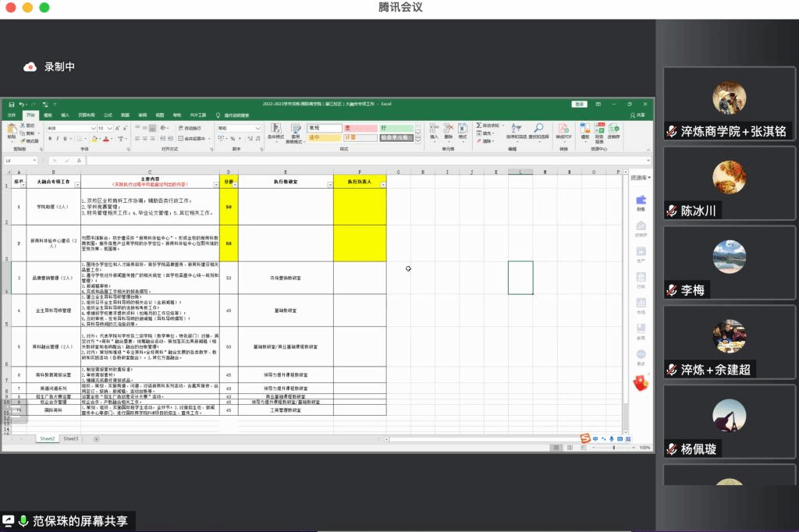Open filter dropdown on 分数 column header
Screen dimensions: 799x532
235,185
